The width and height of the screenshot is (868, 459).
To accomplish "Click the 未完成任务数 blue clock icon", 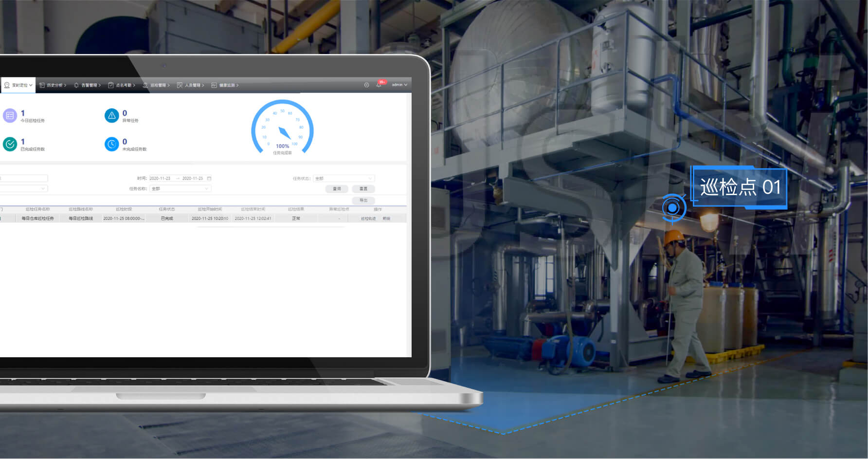I will 111,144.
